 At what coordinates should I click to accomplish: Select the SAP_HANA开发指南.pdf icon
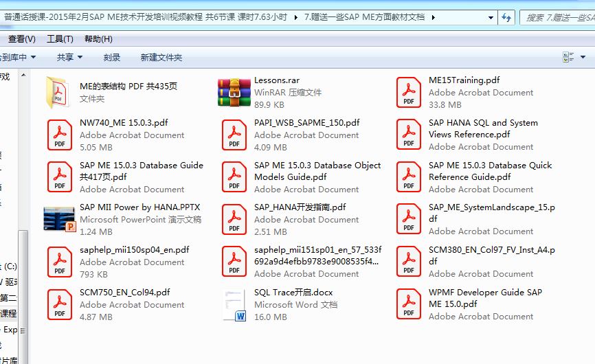[x=234, y=219]
